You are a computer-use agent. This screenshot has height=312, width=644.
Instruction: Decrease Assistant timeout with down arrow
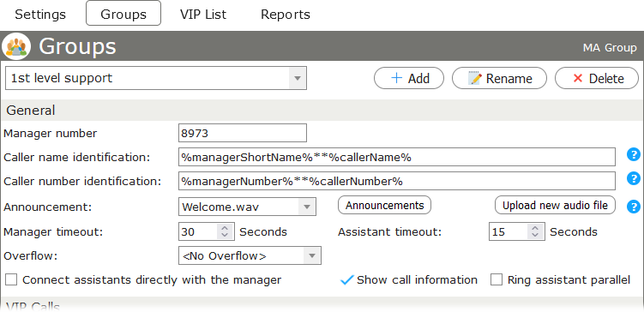[535, 235]
